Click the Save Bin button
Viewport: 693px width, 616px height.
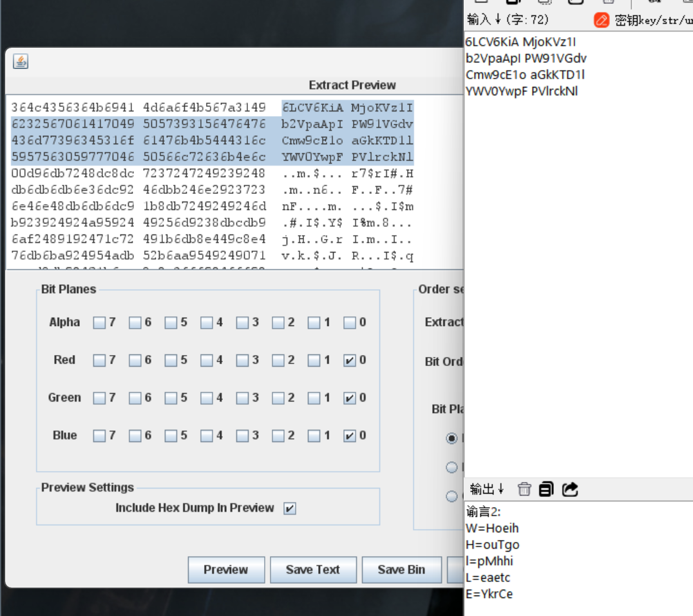point(401,570)
